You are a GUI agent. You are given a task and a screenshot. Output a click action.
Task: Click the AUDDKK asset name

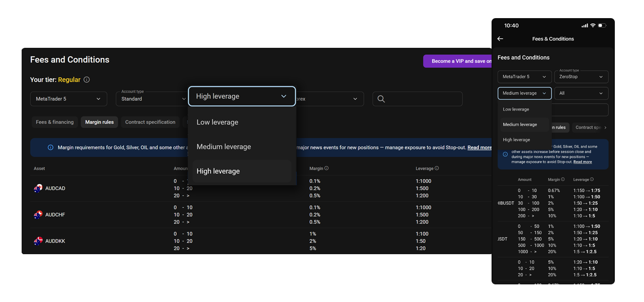tap(55, 241)
